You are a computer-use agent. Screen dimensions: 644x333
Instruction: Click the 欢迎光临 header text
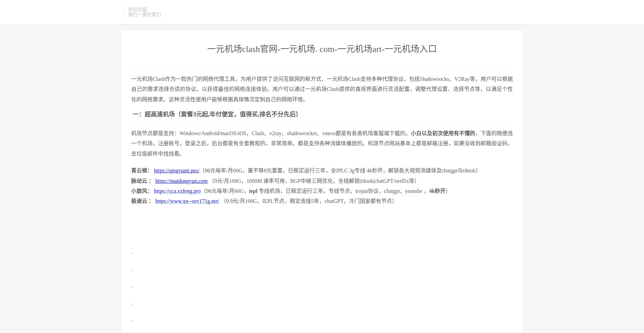tap(138, 9)
